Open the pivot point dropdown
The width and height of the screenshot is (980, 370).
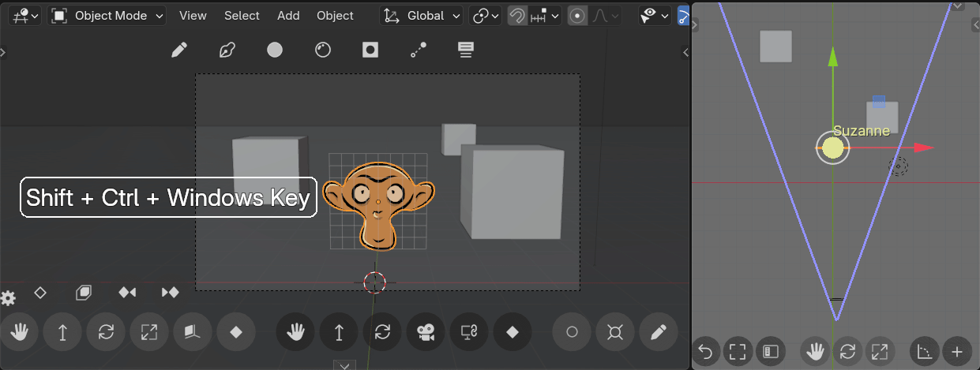pyautogui.click(x=485, y=15)
